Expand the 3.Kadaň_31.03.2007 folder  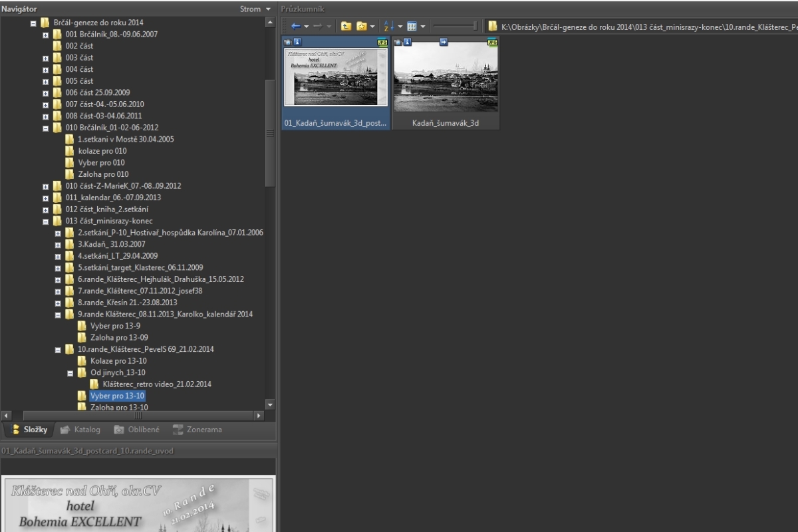(58, 245)
